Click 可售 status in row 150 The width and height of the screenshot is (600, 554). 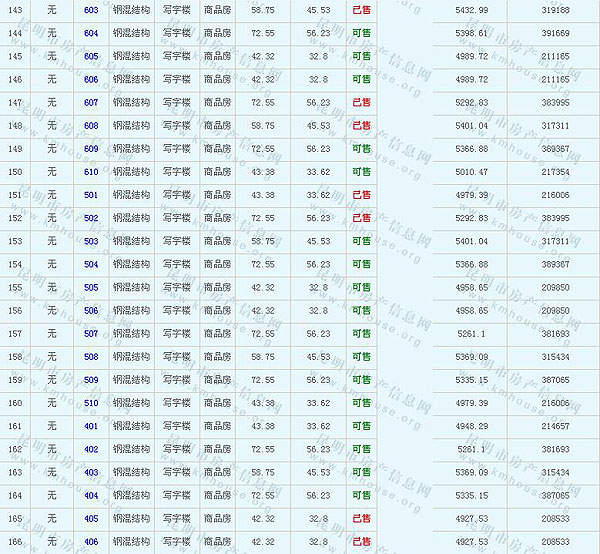(361, 172)
